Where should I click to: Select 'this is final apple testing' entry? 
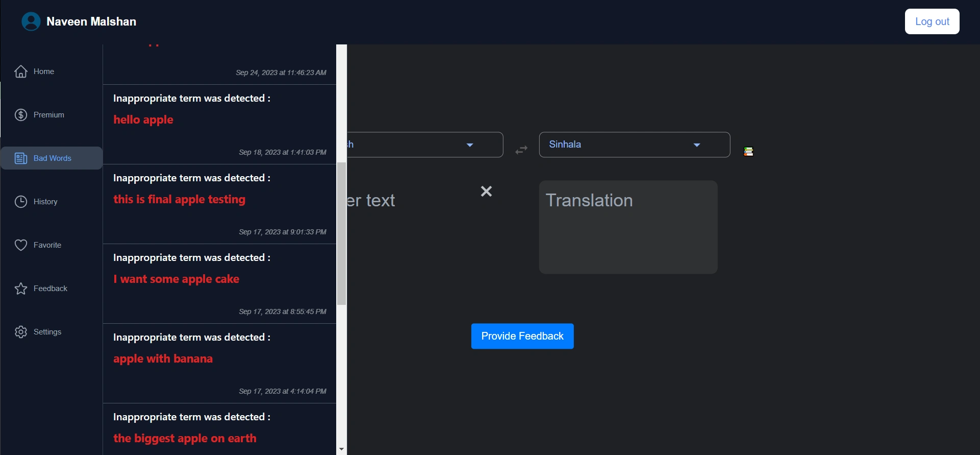pyautogui.click(x=179, y=199)
